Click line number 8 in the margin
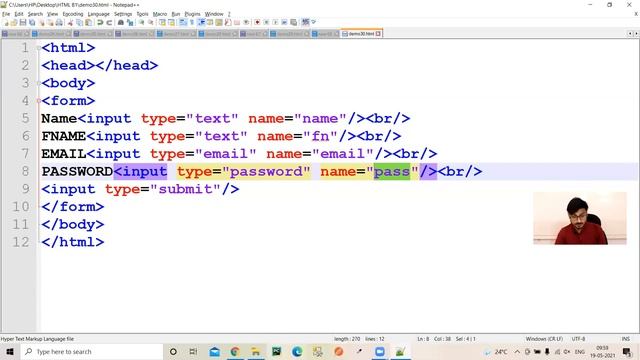 click(x=25, y=171)
